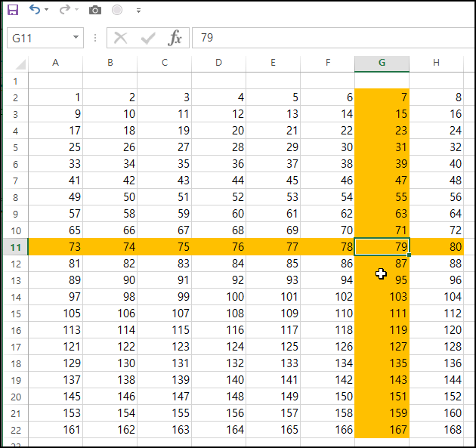Click the cell containing 8
476x448 pixels.
click(x=436, y=97)
